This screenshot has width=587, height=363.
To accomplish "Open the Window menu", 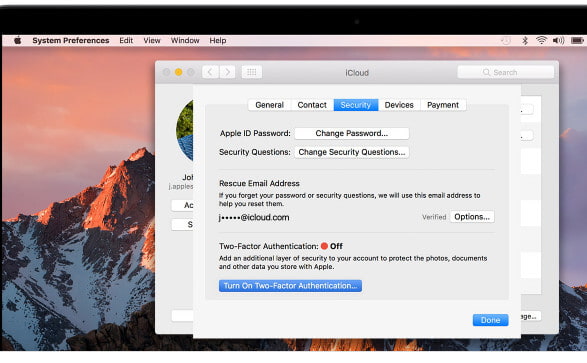I will (185, 40).
